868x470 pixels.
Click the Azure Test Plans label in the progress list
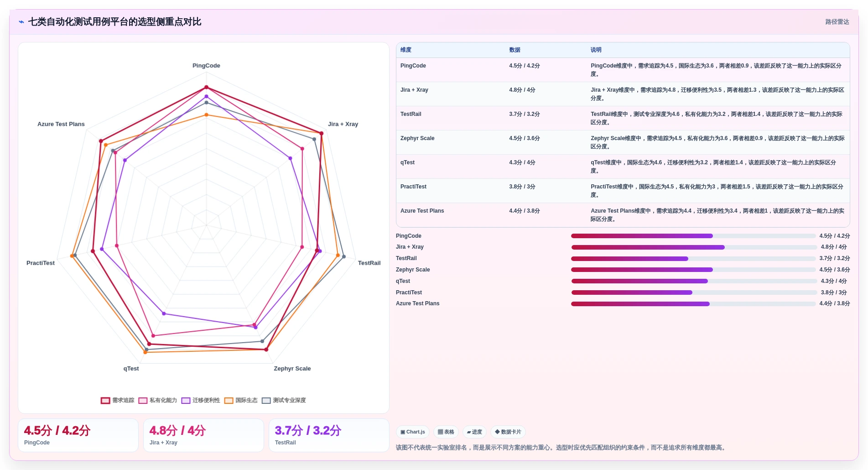(x=418, y=303)
